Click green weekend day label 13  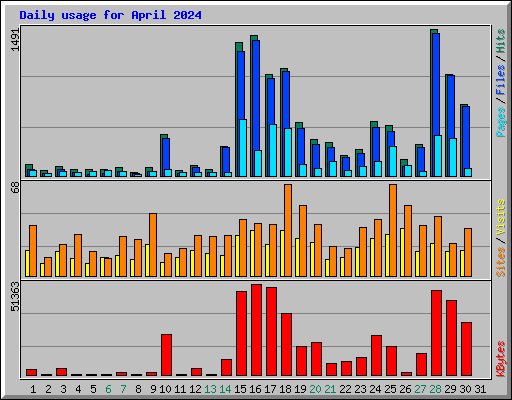coord(210,389)
